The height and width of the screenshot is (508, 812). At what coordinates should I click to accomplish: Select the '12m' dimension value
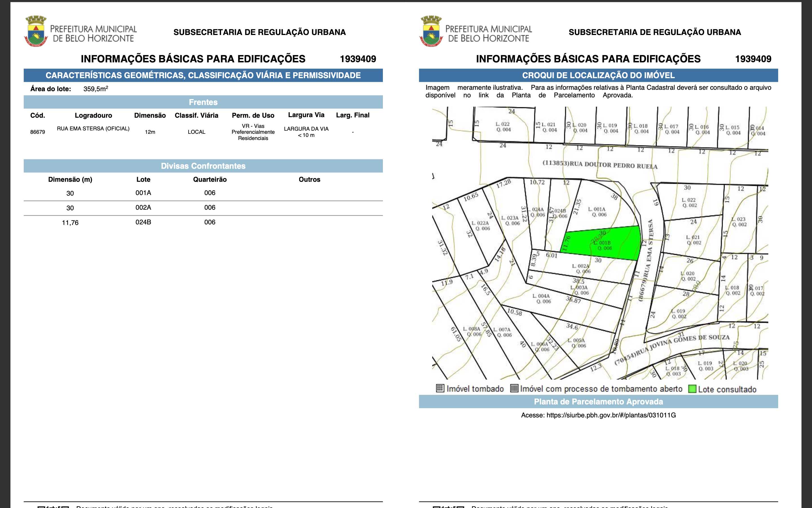point(150,132)
